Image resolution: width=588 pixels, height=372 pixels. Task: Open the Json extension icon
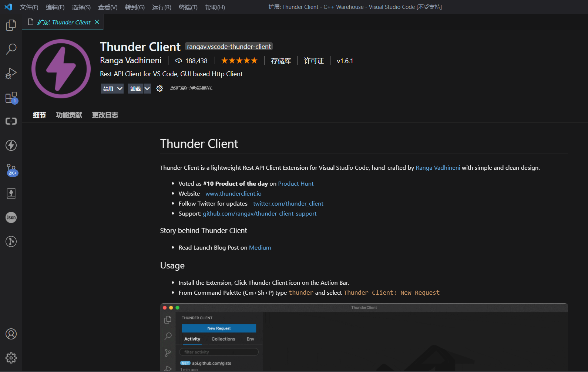11,217
